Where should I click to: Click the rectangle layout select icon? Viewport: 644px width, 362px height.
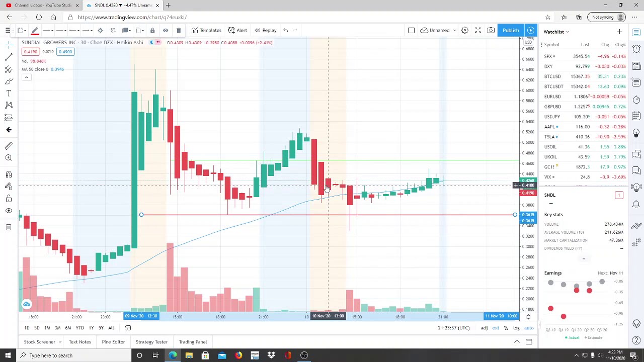pyautogui.click(x=411, y=30)
